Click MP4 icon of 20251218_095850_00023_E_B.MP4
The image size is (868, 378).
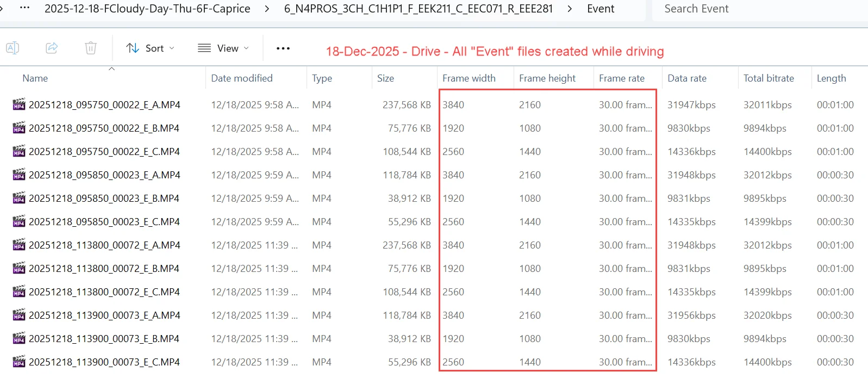[x=19, y=197]
